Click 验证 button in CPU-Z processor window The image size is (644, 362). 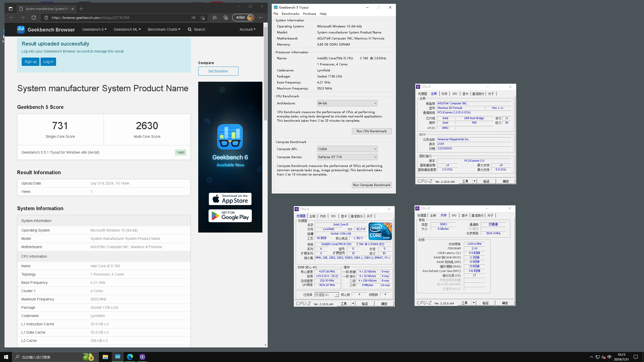tap(365, 304)
